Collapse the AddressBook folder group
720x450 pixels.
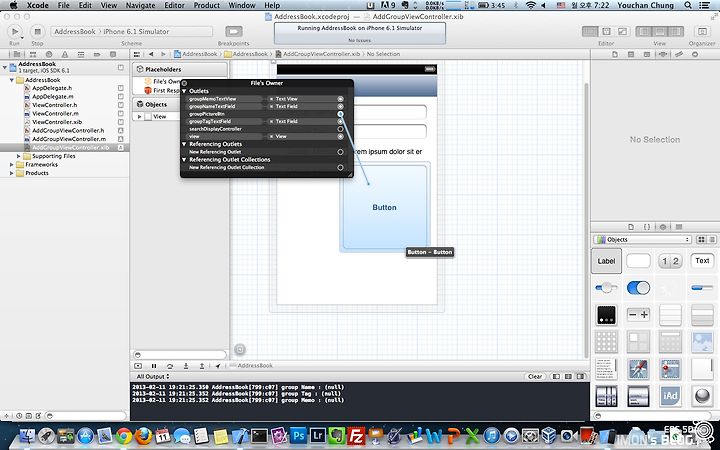[11, 80]
